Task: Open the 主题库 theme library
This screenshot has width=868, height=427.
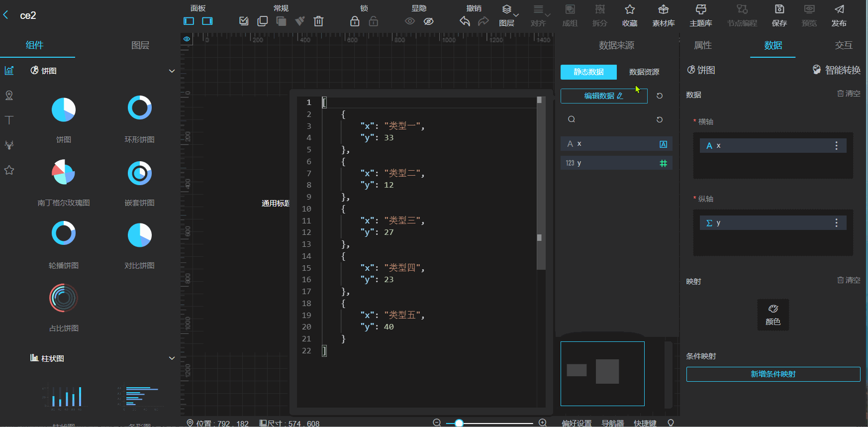Action: [x=701, y=15]
